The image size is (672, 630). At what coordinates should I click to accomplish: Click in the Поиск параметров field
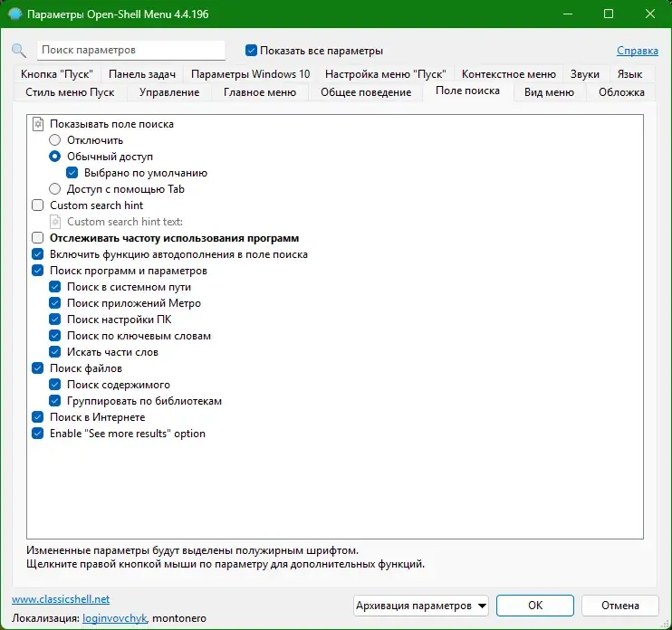pyautogui.click(x=130, y=50)
